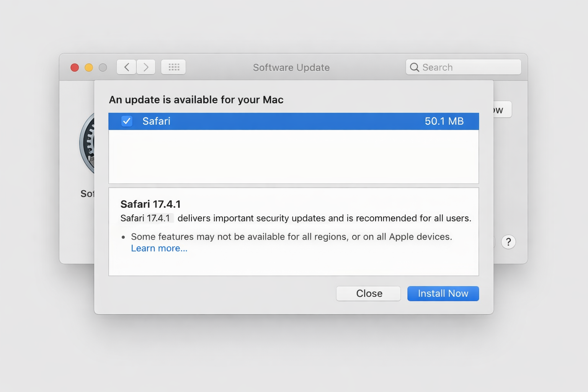Screen dimensions: 588x392
Task: Click the Safari 17.4.1 release notes heading
Action: tap(150, 204)
